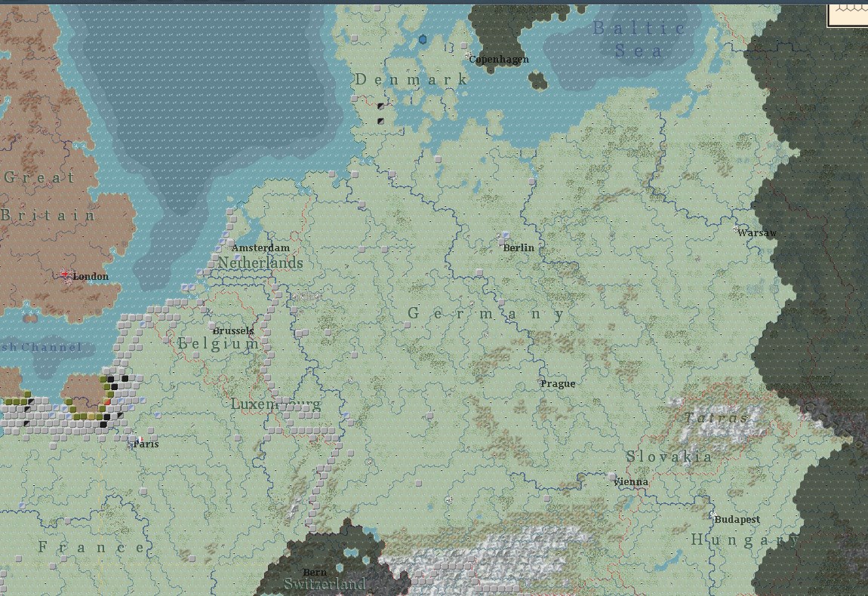Select the southern black-gray counter in southern Denmark
868x596 pixels.
tap(381, 121)
